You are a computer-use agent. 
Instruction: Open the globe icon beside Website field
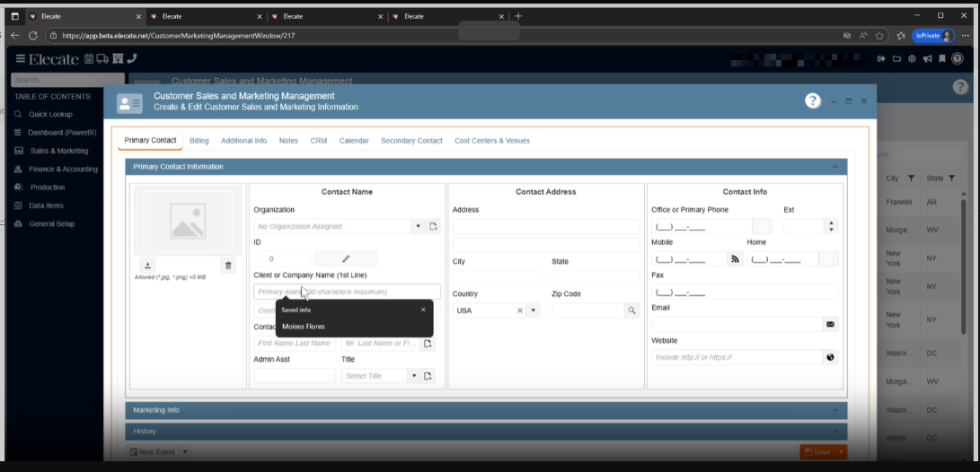[830, 357]
